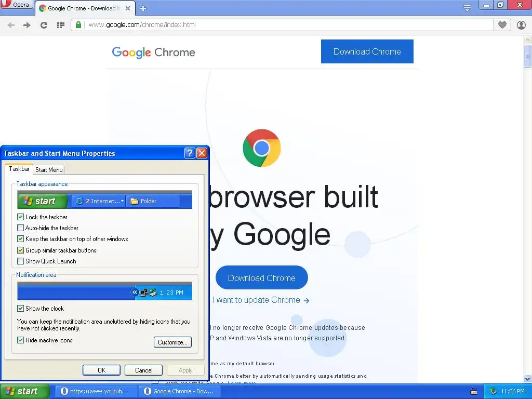Close Taskbar and Start Menu Properties dialog
This screenshot has width=532, height=399.
202,153
